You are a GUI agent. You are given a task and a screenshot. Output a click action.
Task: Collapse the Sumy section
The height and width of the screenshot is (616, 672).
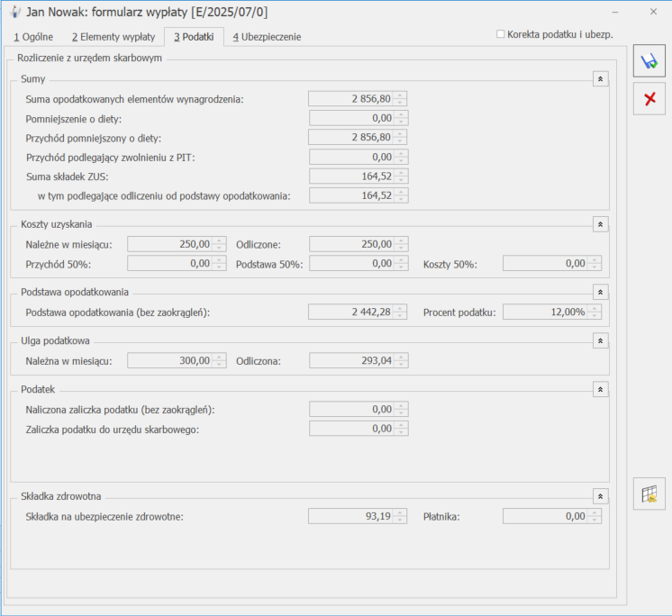click(x=601, y=79)
